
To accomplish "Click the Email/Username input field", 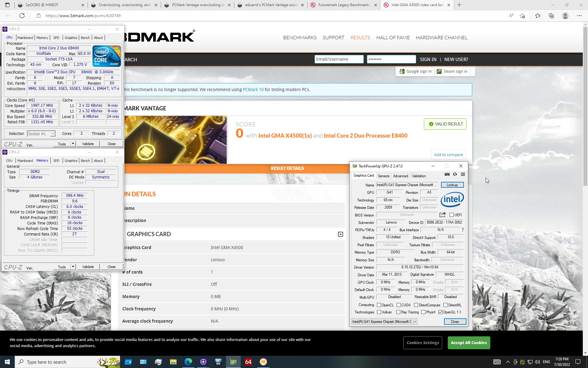I will coord(339,59).
